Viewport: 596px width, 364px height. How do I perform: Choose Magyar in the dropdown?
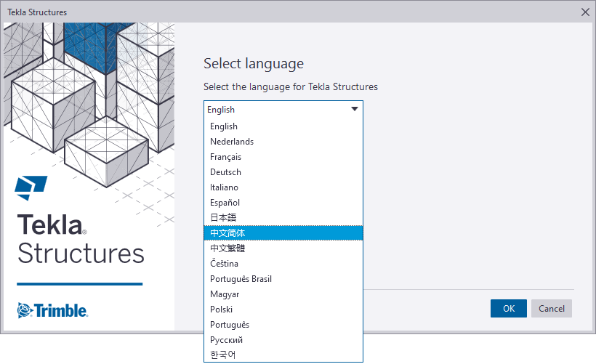(283, 294)
